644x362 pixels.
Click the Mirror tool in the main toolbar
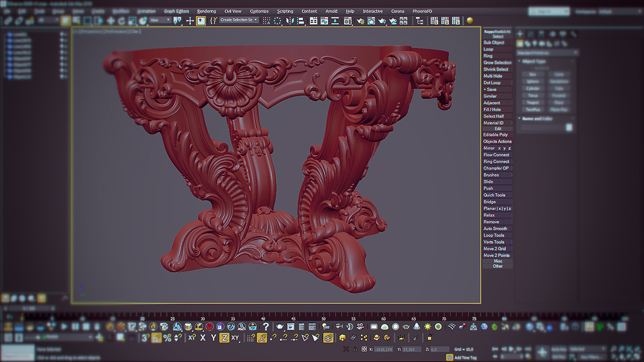click(x=290, y=21)
